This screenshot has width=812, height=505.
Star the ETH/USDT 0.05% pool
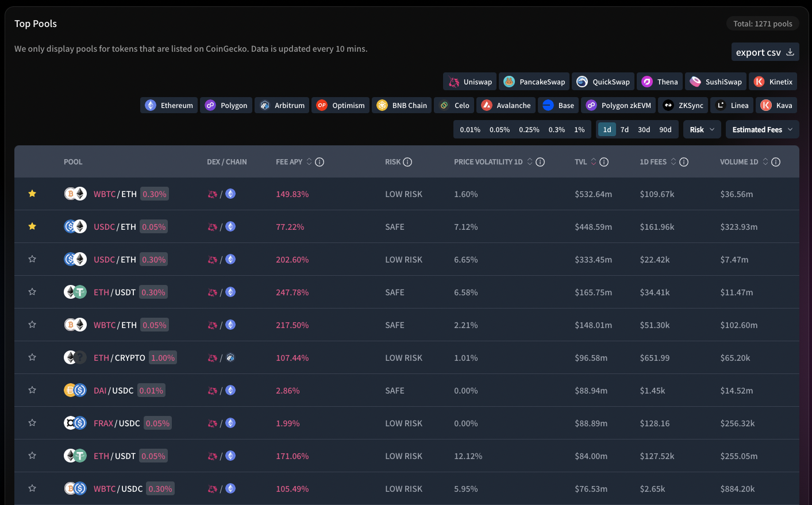(32, 456)
